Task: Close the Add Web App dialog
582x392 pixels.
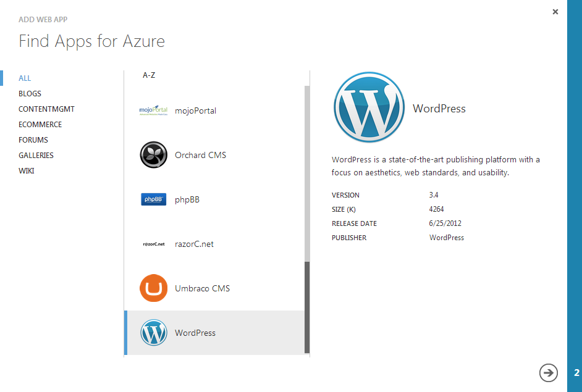Action: tap(555, 12)
